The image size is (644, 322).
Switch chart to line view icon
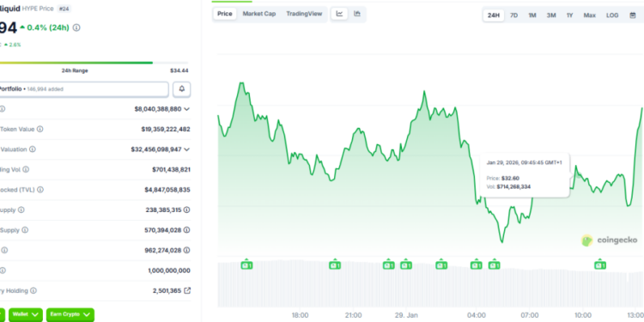[x=339, y=14]
